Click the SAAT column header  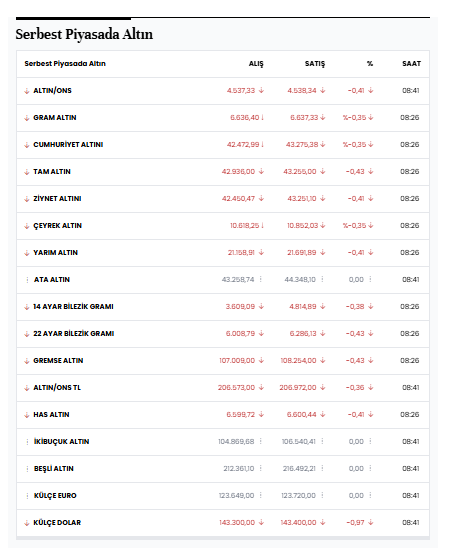click(411, 64)
